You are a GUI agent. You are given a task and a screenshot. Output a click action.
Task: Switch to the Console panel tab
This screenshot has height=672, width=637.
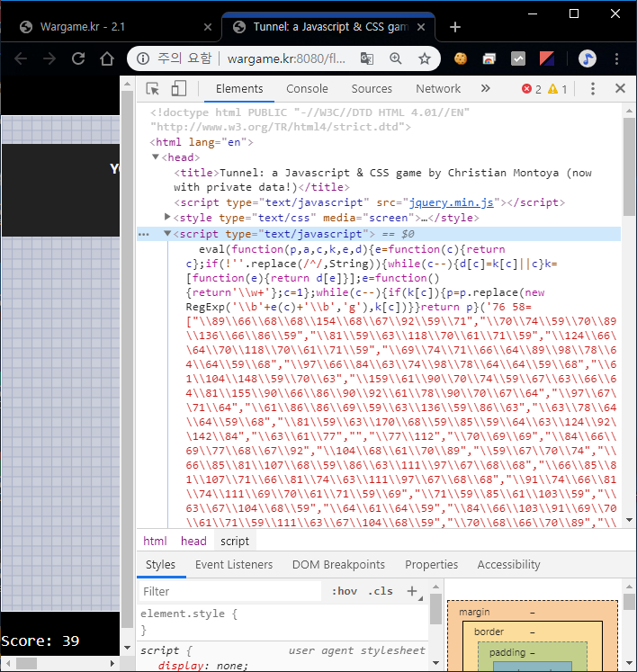tap(307, 89)
